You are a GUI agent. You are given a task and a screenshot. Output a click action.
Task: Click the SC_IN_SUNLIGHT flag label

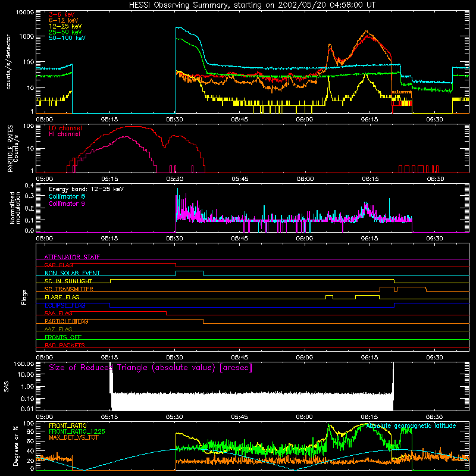[68, 281]
